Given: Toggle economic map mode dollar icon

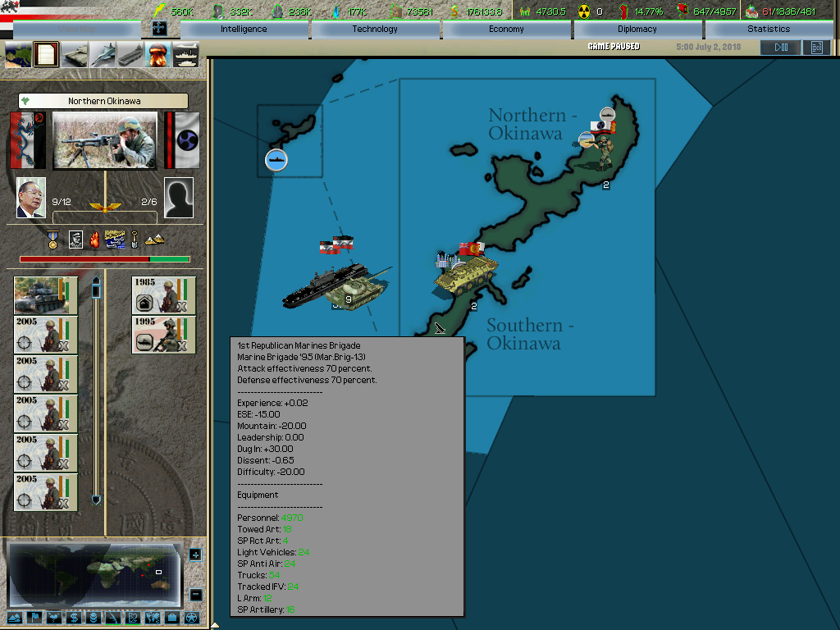Looking at the screenshot, I should (75, 618).
